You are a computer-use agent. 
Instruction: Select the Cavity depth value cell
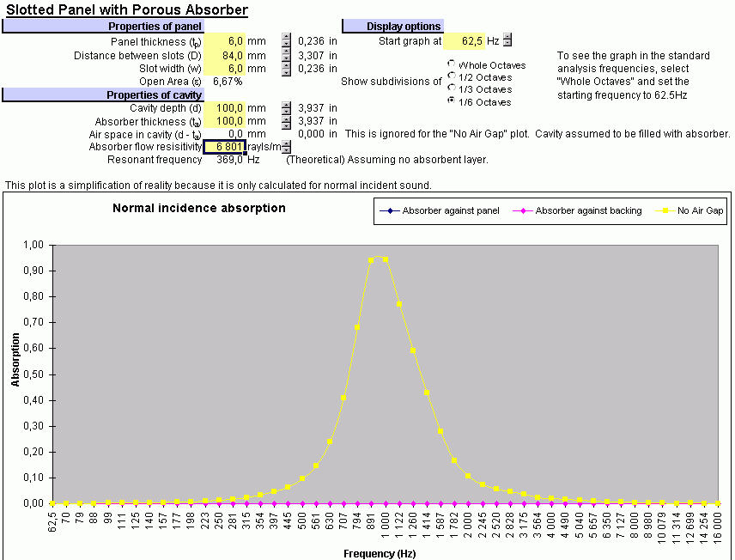pos(224,108)
